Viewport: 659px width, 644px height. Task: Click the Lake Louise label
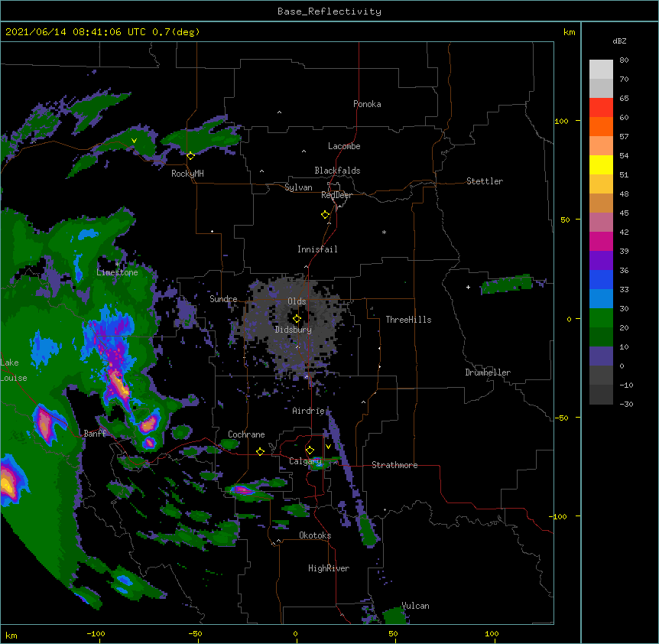coord(14,370)
